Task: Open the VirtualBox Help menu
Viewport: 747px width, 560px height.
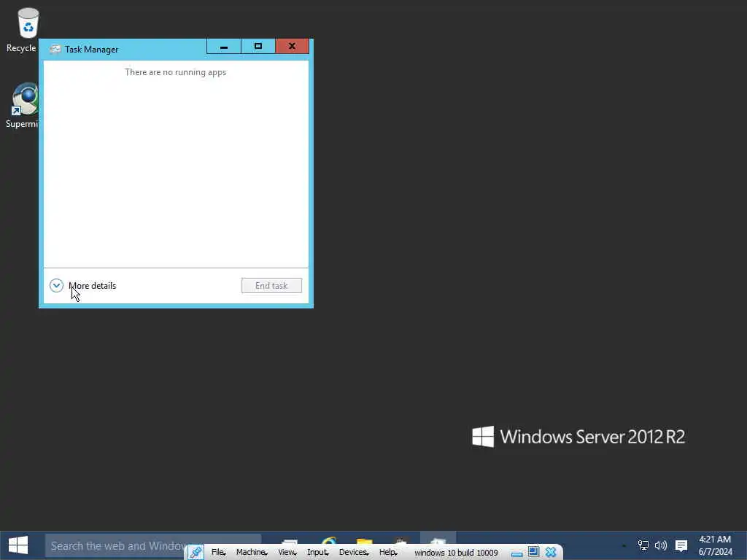Action: pos(388,553)
